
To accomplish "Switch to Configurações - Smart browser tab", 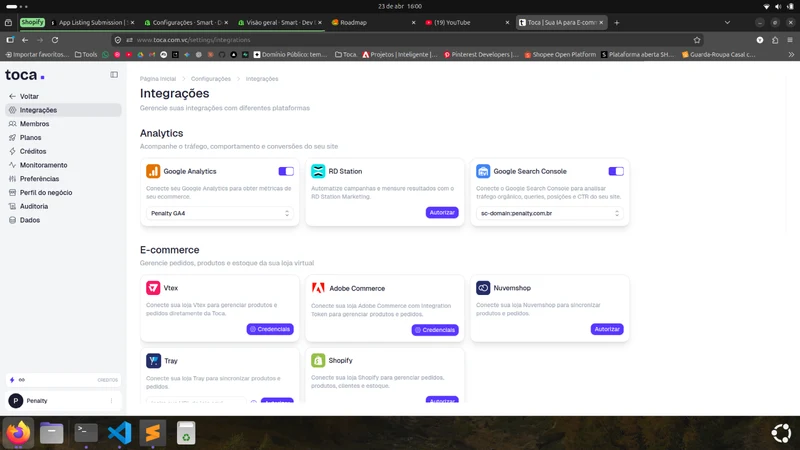I will 186,22.
